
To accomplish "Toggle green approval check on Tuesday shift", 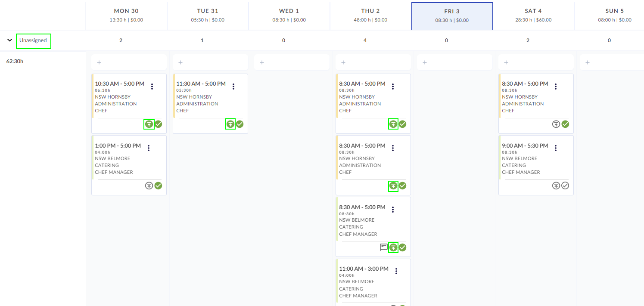I will (240, 124).
